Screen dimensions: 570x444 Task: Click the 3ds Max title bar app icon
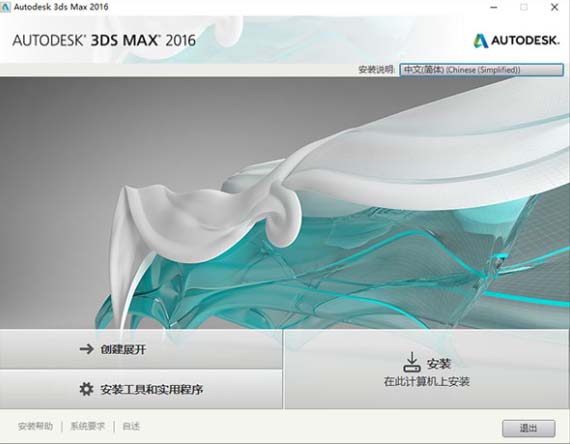click(x=5, y=7)
